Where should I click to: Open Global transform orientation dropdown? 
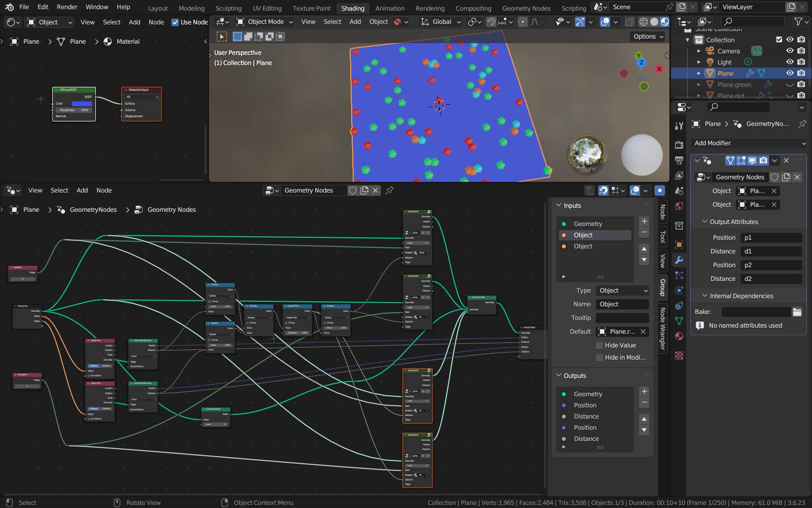pyautogui.click(x=440, y=22)
